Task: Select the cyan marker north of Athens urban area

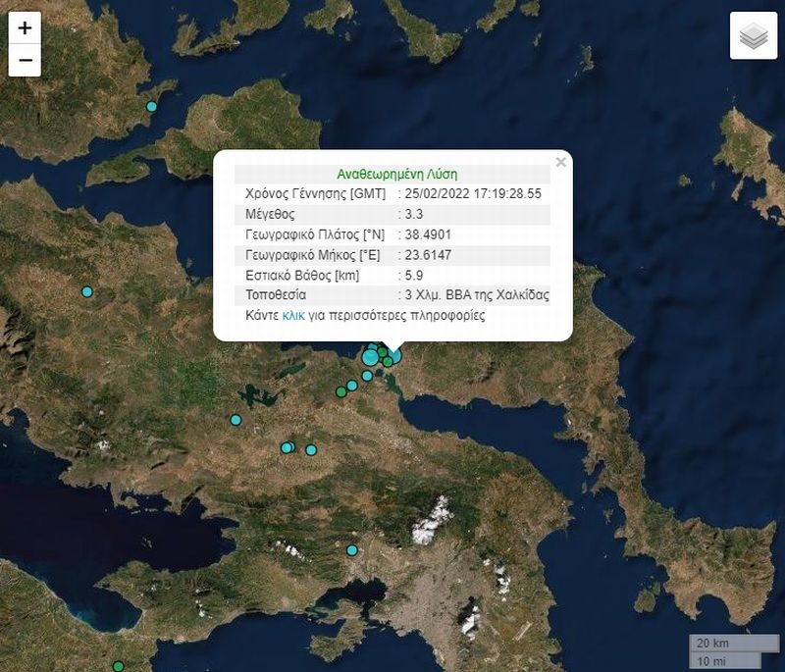Action: click(x=351, y=550)
